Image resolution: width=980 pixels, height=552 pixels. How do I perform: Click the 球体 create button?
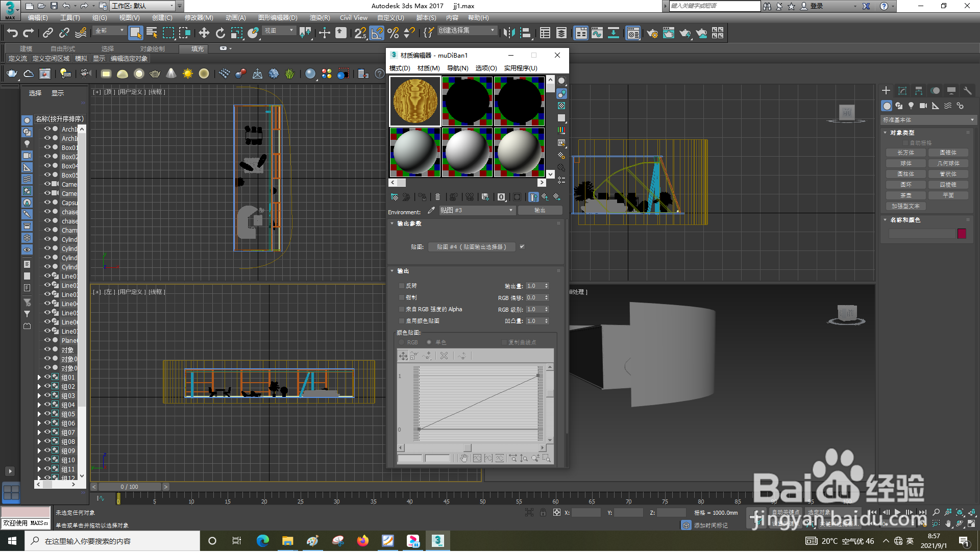click(906, 163)
